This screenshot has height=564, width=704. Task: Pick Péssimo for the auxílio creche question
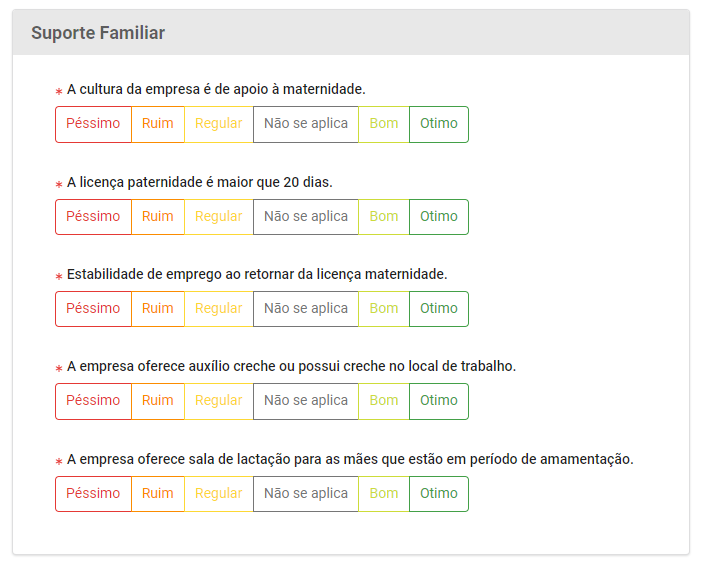[x=93, y=401]
